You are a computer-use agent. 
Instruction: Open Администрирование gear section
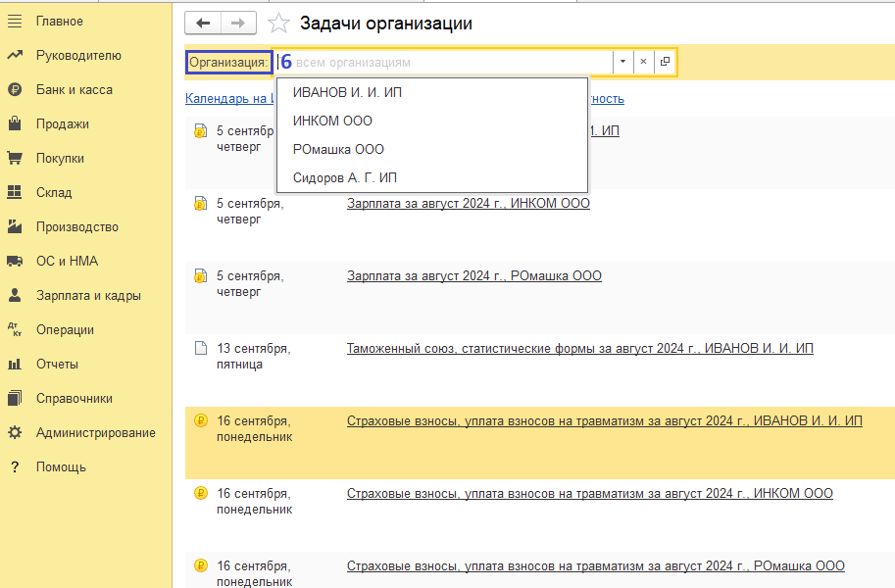(x=95, y=432)
